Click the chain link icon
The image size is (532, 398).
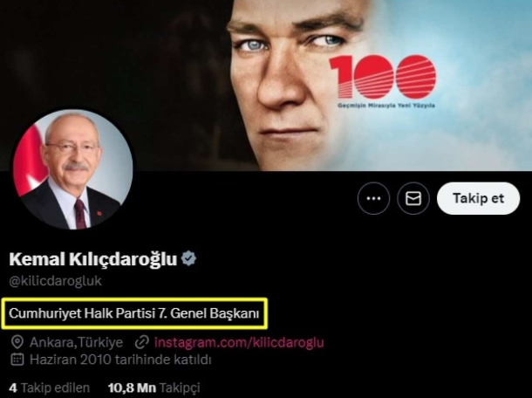[142, 342]
